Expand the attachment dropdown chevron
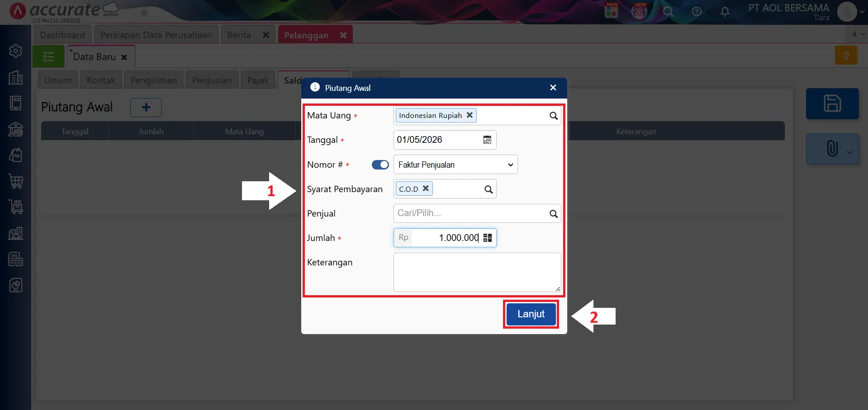 [x=849, y=152]
